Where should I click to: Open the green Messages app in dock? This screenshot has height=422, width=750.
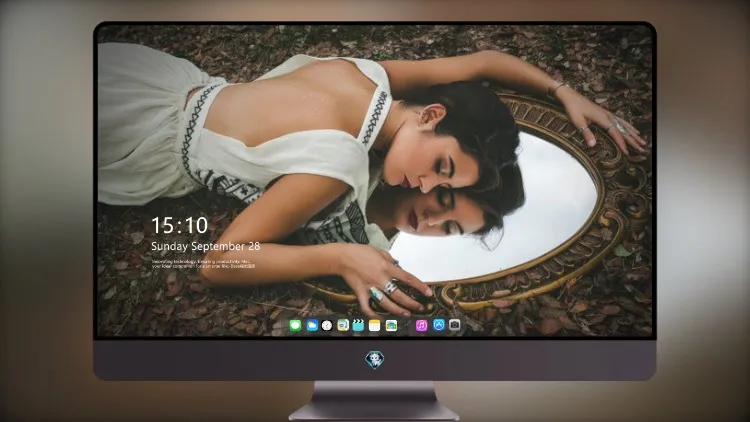tap(296, 326)
